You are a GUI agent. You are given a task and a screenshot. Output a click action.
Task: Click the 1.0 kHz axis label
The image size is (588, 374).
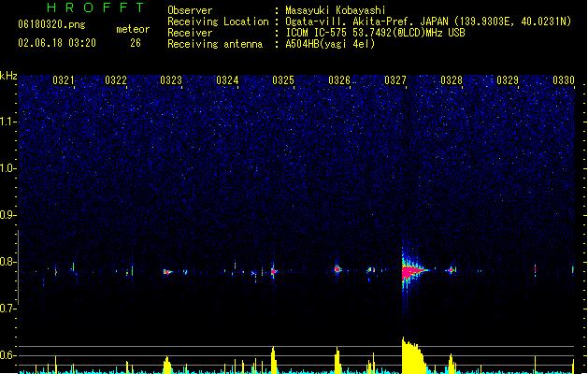coord(8,168)
